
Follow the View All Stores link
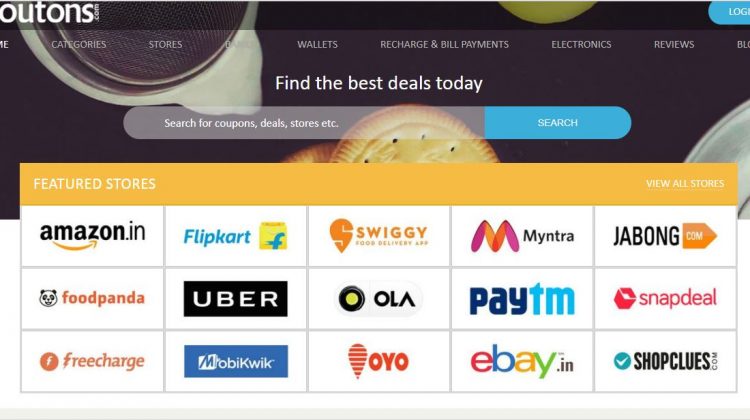point(685,184)
